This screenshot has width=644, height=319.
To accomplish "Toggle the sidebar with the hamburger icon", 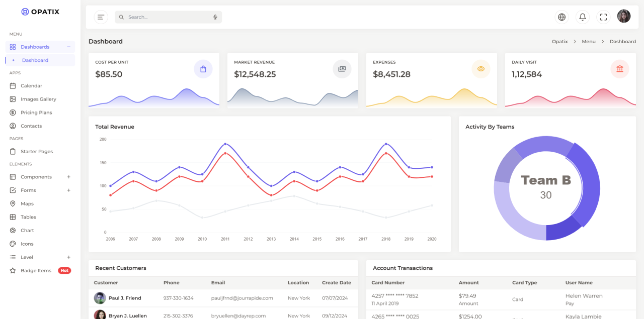I will point(101,17).
